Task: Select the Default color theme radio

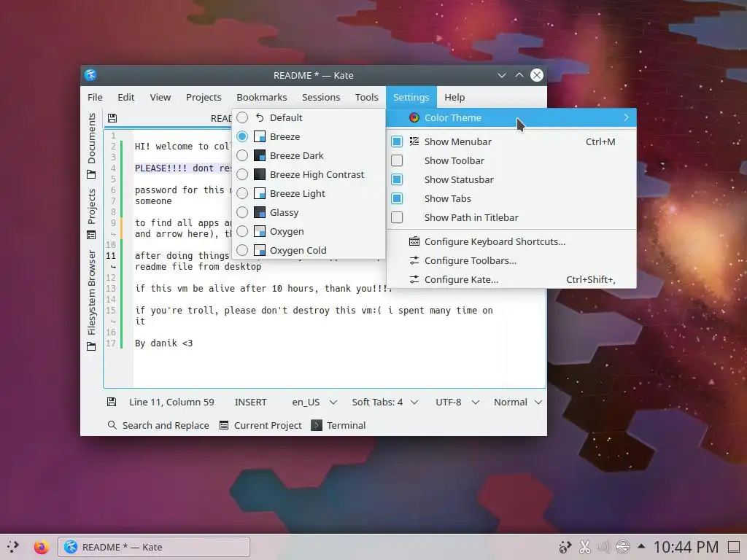Action: 242,117
